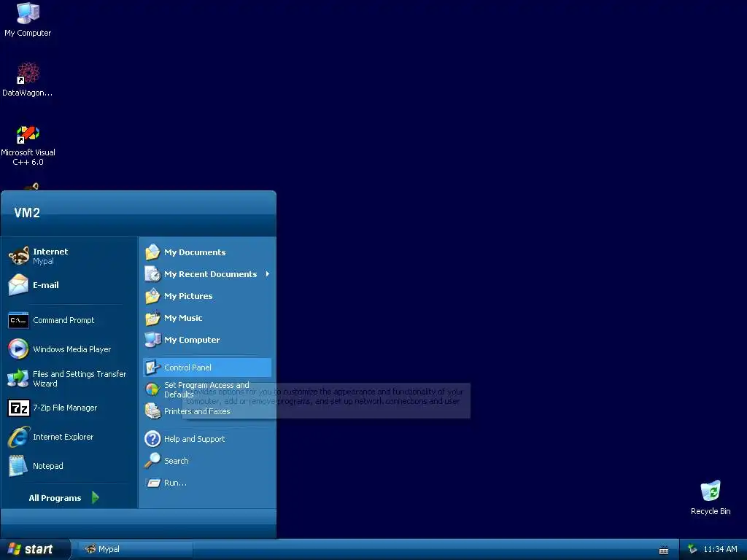
Task: Open My Music folder
Action: pos(207,318)
